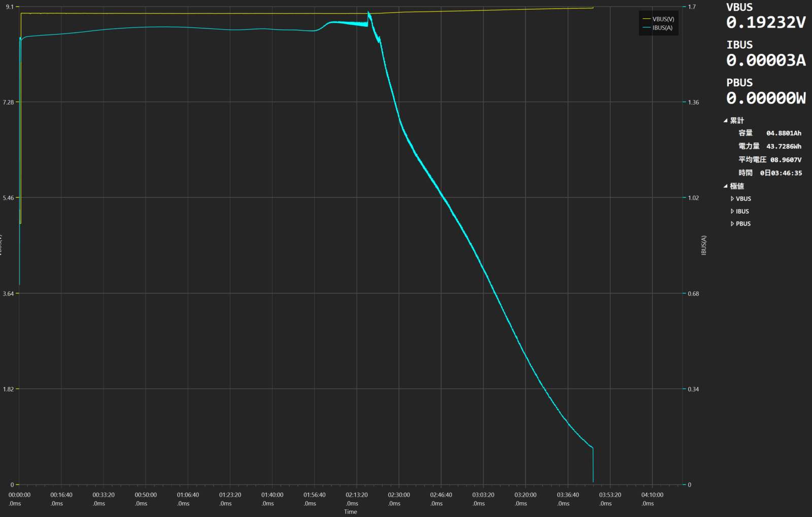The width and height of the screenshot is (812, 517).
Task: Select the 0.00003A current readout
Action: coord(765,60)
